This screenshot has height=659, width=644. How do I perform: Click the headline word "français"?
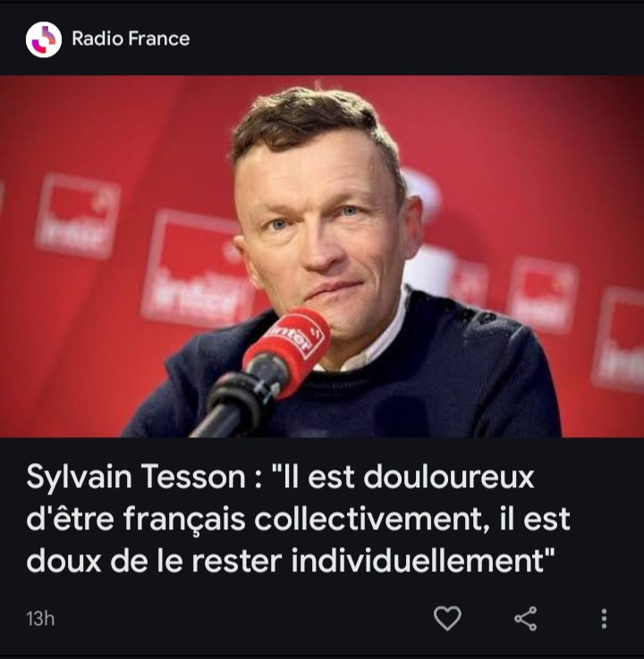point(184,520)
